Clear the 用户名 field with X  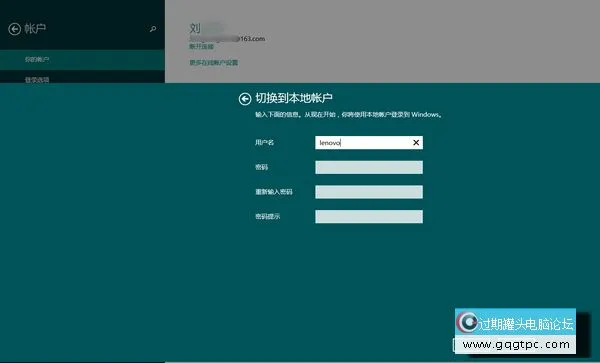416,143
